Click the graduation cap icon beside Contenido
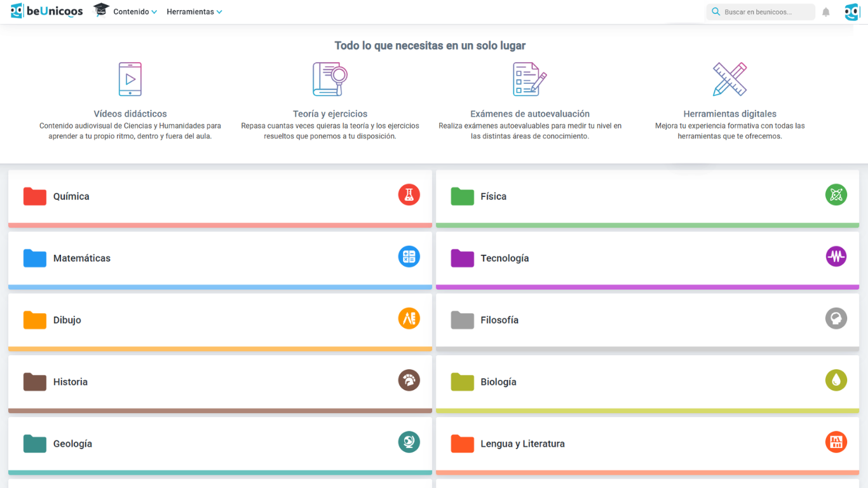 (x=101, y=11)
